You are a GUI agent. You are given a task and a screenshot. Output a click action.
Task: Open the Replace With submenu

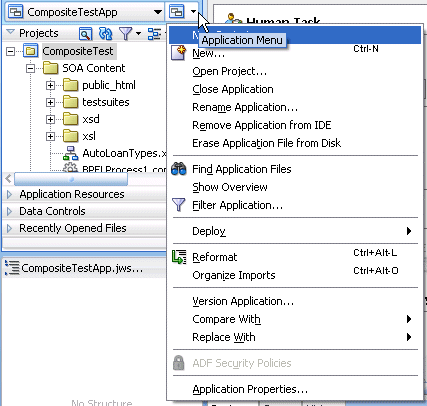click(295, 337)
